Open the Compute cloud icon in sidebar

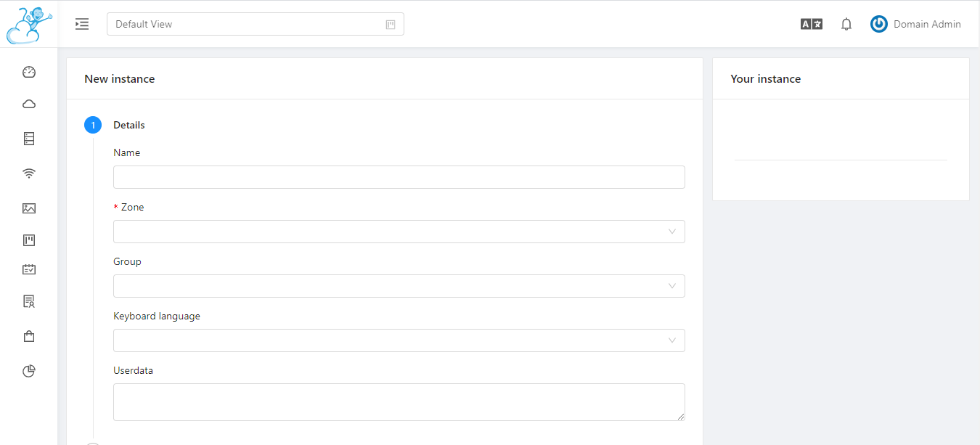tap(29, 105)
